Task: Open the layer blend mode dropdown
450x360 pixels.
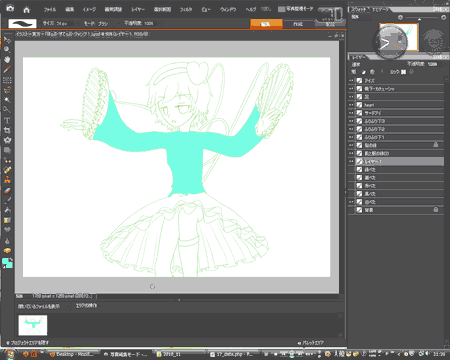Action: 377,64
